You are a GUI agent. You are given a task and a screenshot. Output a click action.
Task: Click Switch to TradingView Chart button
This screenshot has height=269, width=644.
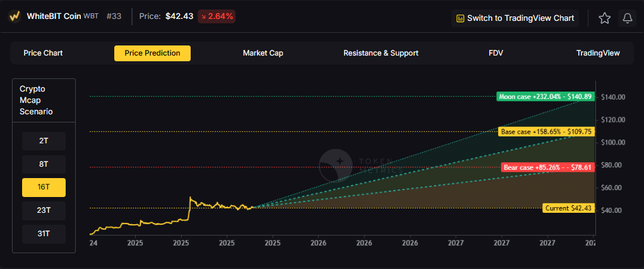(x=515, y=18)
